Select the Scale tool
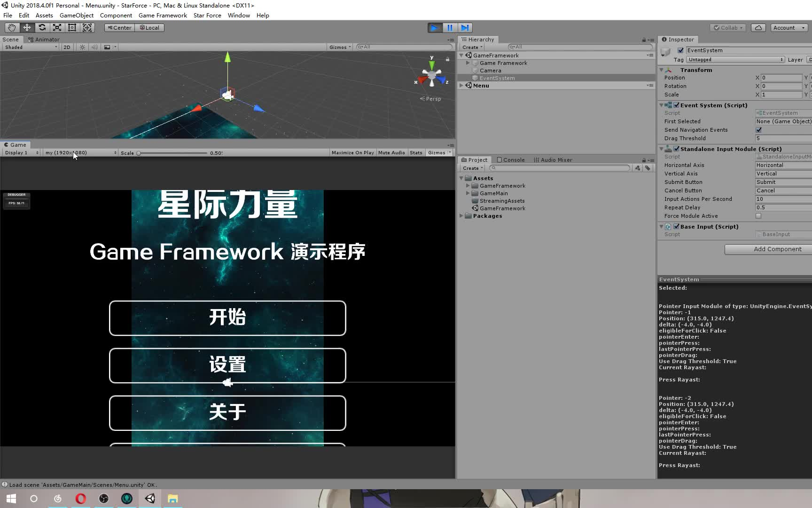Image resolution: width=812 pixels, height=508 pixels. [57, 27]
